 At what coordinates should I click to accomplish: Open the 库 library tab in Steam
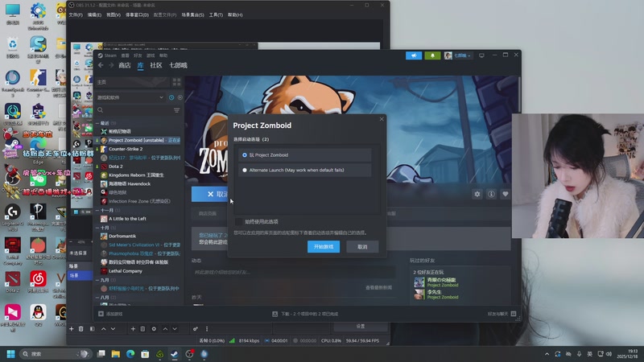point(140,65)
